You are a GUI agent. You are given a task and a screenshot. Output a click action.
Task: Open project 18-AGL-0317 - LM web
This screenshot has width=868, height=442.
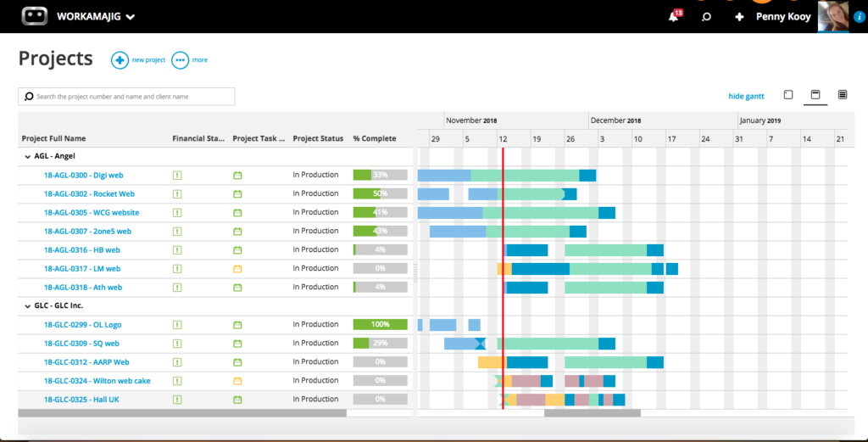pyautogui.click(x=82, y=269)
